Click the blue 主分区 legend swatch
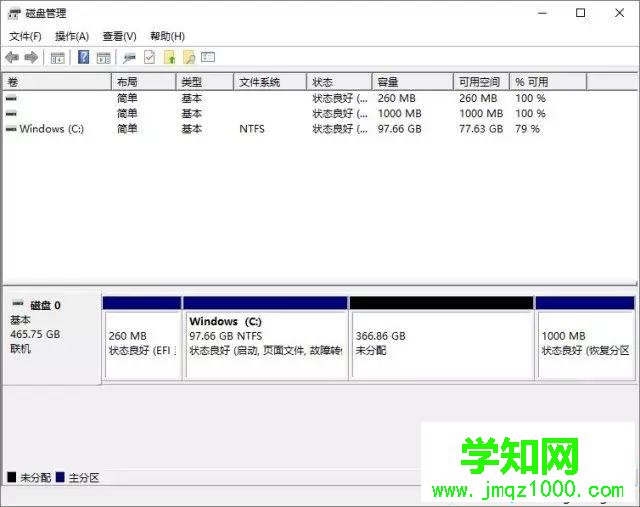This screenshot has height=507, width=640. click(x=60, y=477)
